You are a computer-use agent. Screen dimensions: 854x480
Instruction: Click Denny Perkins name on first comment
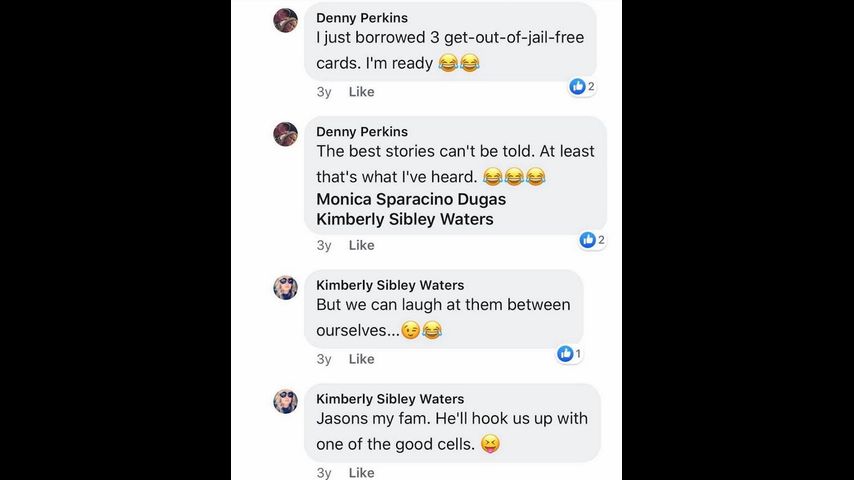coord(362,18)
